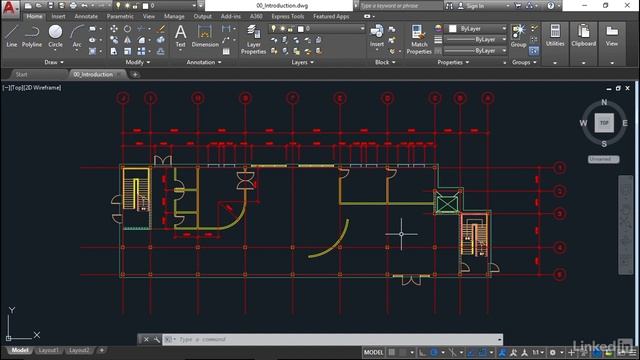The width and height of the screenshot is (640, 360).
Task: Click the Insert block icon
Action: tap(376, 35)
